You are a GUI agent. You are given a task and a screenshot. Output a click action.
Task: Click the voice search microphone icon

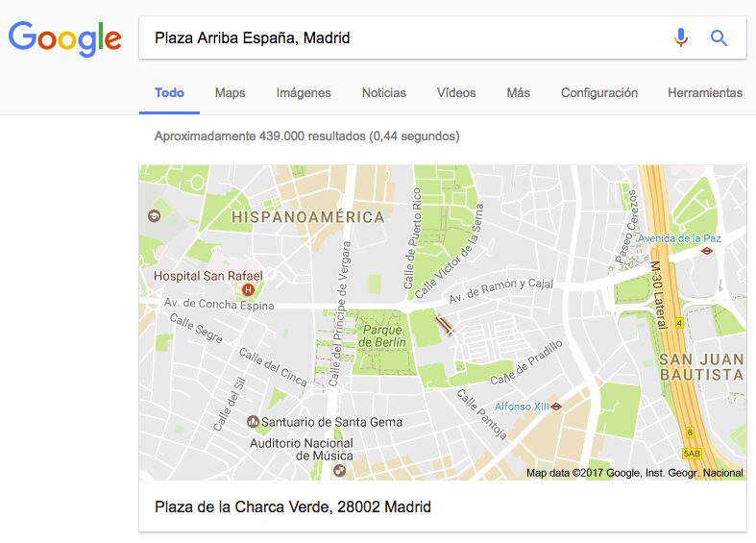pyautogui.click(x=681, y=37)
